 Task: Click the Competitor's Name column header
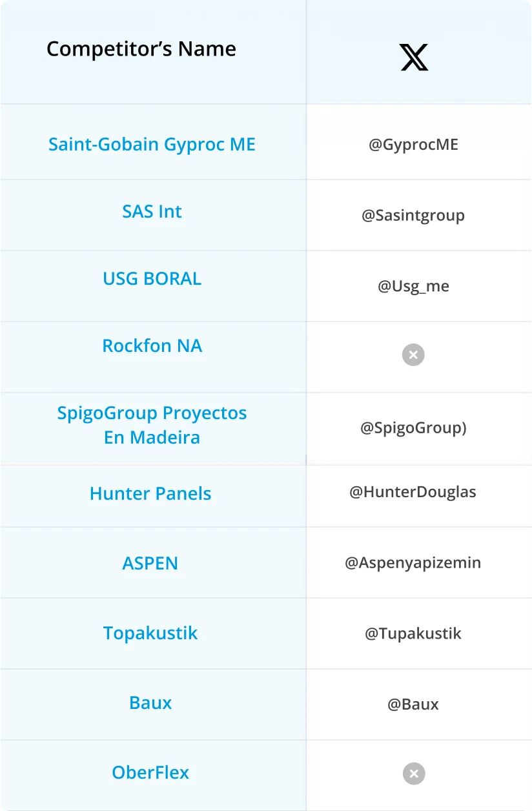[141, 49]
